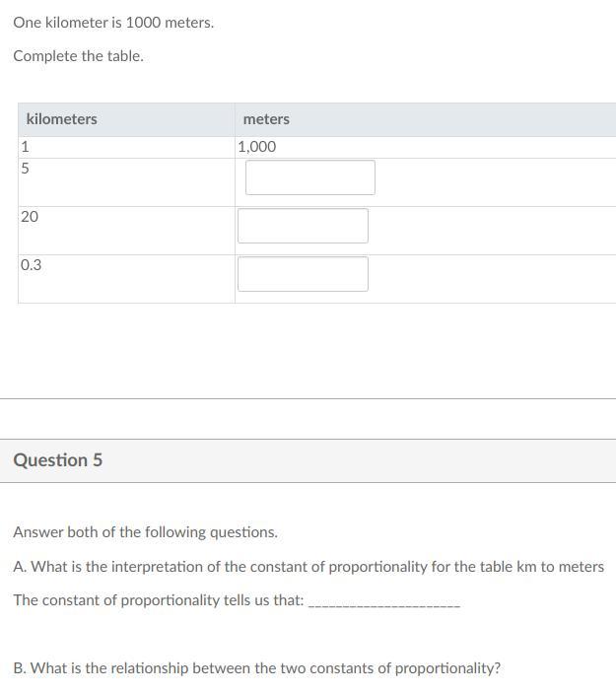Click the "One kilometer is 1000 meters." sentence

click(113, 22)
